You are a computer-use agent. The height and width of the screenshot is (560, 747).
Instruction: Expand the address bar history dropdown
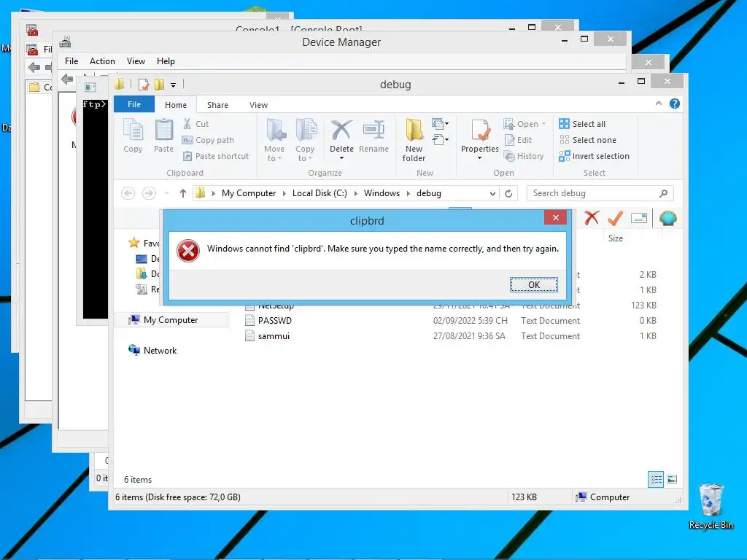click(492, 193)
